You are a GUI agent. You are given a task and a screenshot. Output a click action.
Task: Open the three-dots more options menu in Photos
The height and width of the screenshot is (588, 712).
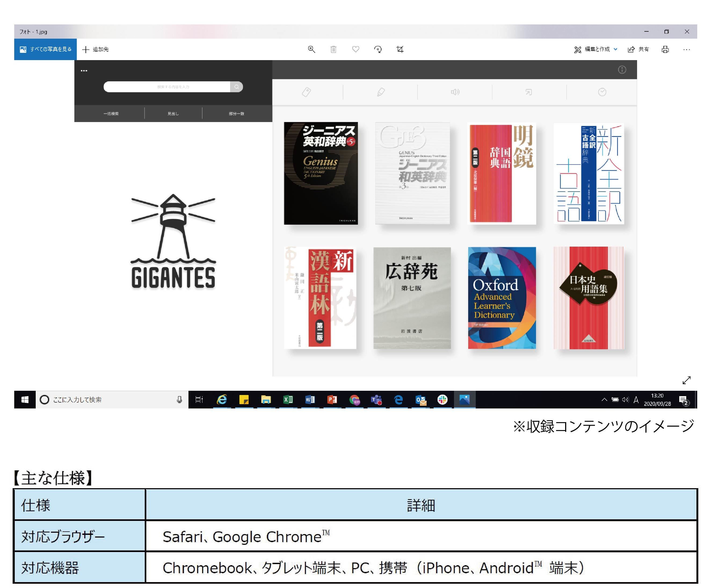(x=686, y=49)
